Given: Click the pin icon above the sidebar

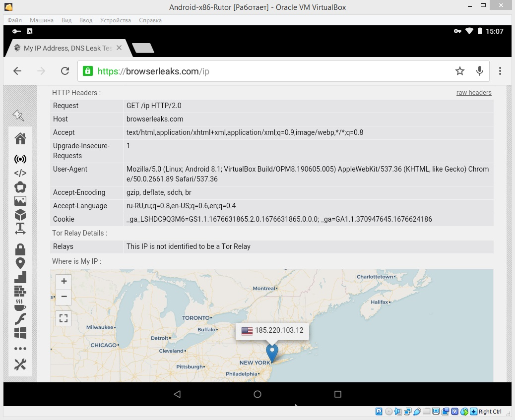Looking at the screenshot, I should [x=18, y=115].
